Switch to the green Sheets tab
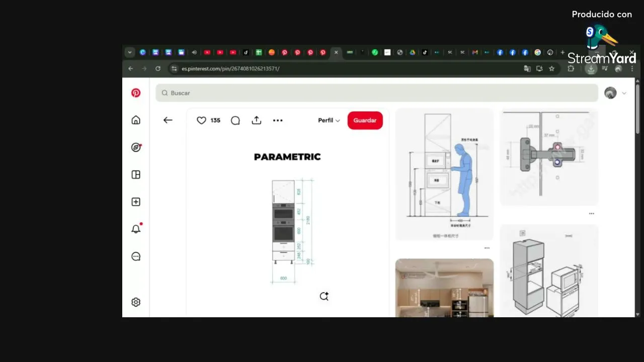This screenshot has width=644, height=362. pyautogui.click(x=259, y=52)
